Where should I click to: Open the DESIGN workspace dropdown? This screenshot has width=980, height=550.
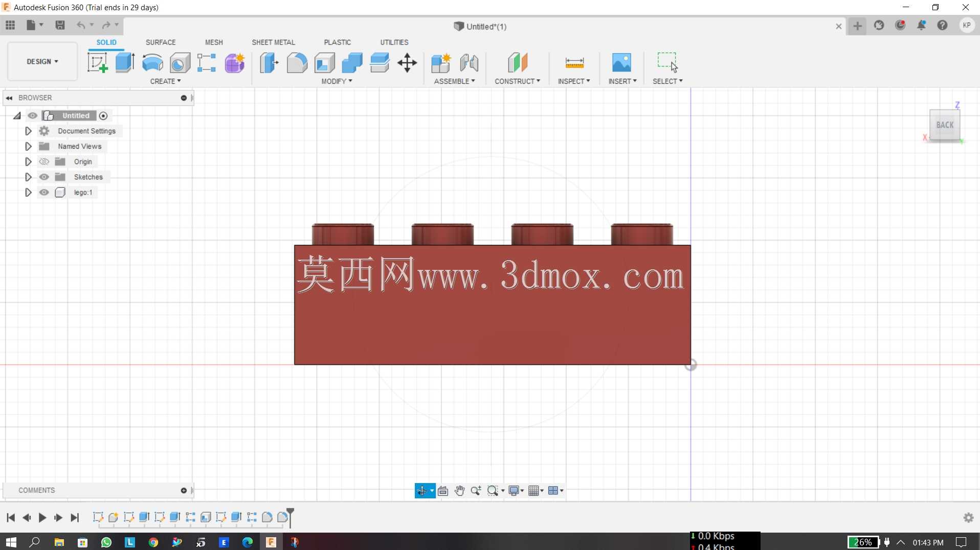[42, 61]
